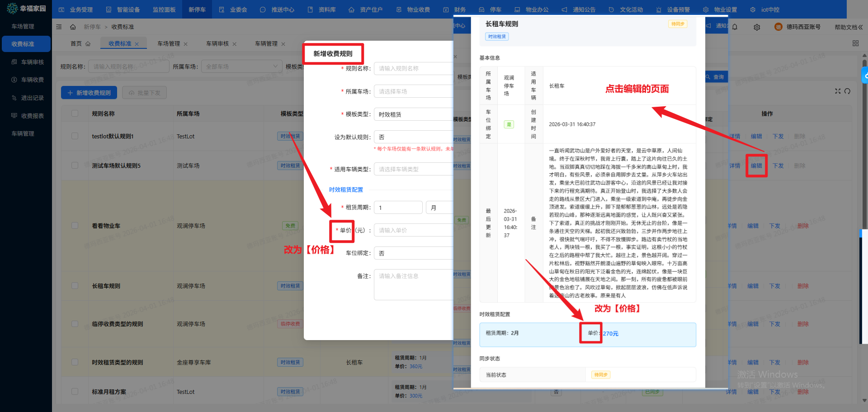Expand the 设为默认规则 dropdown in the form

pyautogui.click(x=413, y=137)
